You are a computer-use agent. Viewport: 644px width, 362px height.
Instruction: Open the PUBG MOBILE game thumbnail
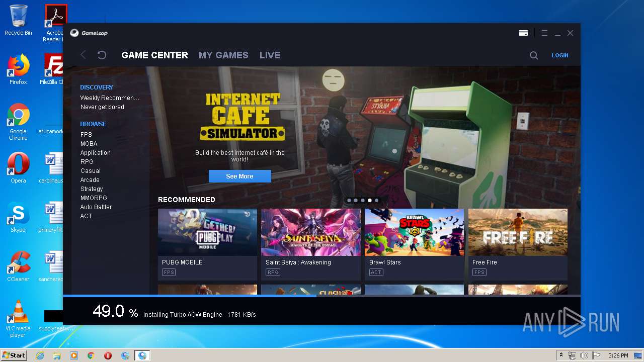(207, 232)
